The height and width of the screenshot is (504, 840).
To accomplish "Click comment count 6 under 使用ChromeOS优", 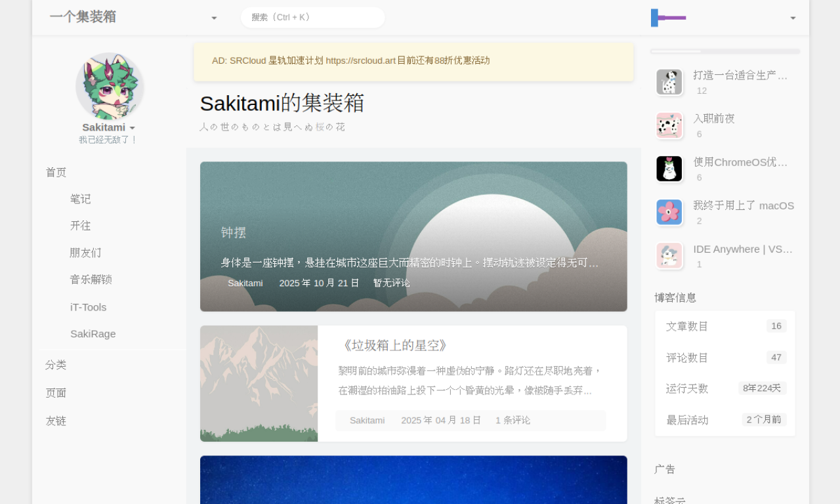I will pyautogui.click(x=700, y=177).
